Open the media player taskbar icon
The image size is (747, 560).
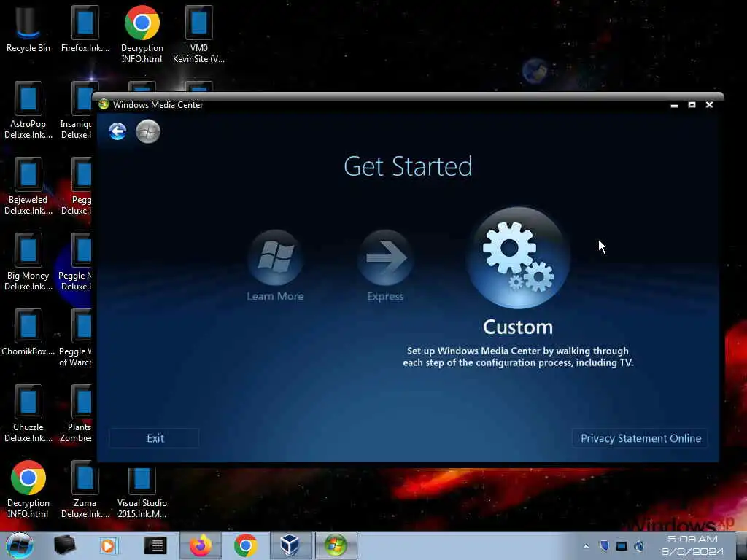pyautogui.click(x=108, y=545)
